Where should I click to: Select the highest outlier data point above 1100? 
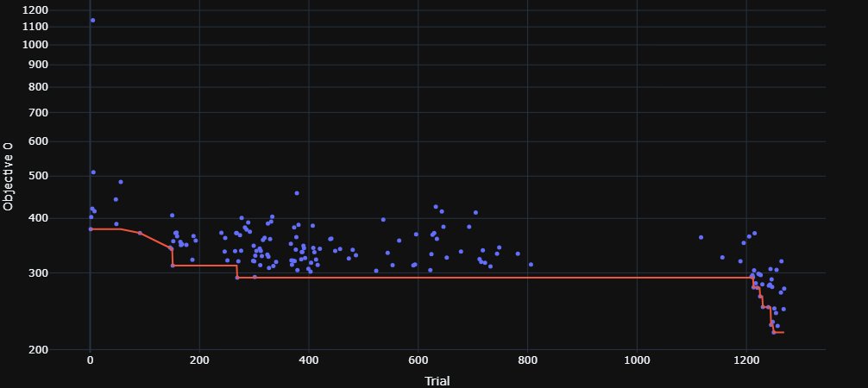[92, 21]
